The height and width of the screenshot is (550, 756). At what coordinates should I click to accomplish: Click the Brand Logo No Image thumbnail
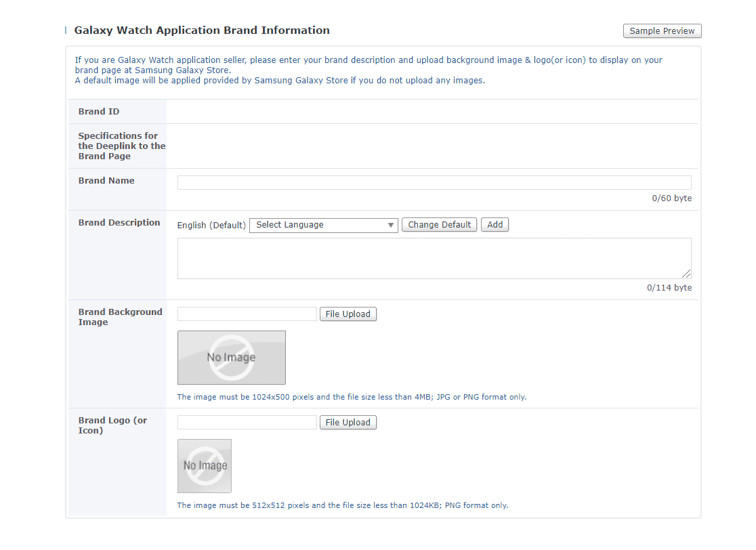point(205,466)
